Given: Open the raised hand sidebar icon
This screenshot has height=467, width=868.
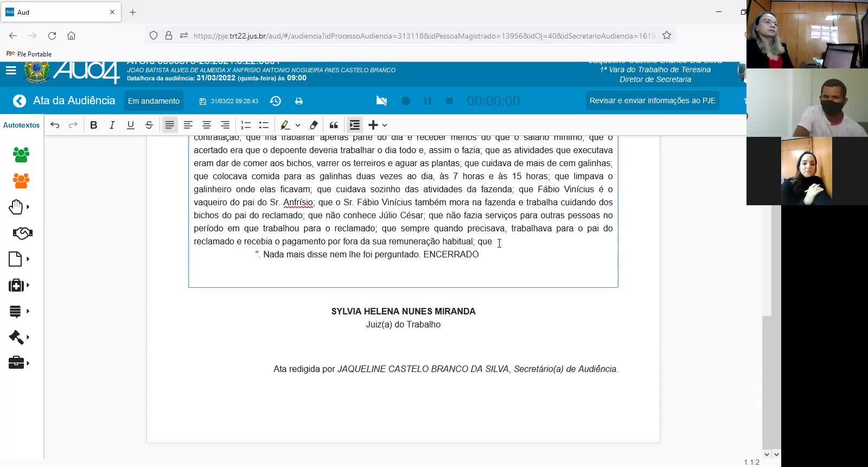Looking at the screenshot, I should click(x=16, y=207).
